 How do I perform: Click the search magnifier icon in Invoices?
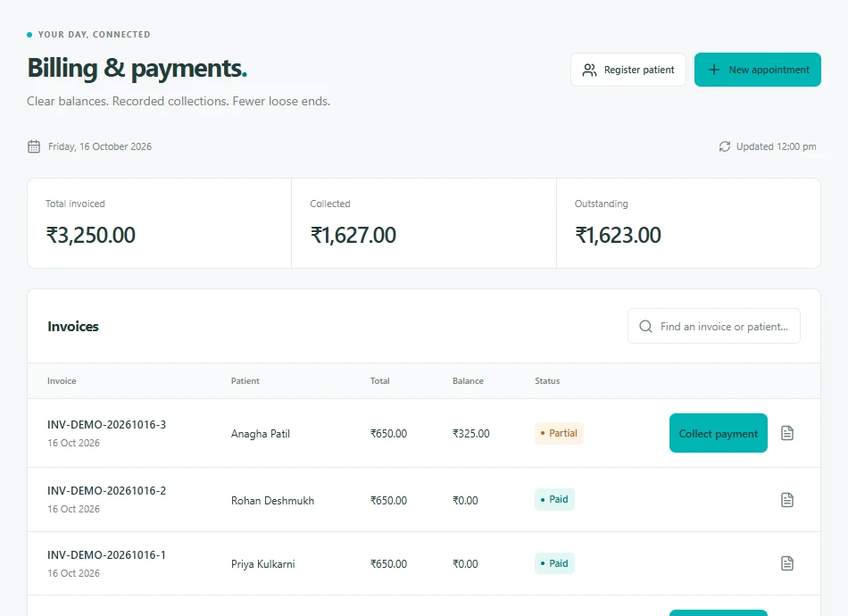coord(645,326)
